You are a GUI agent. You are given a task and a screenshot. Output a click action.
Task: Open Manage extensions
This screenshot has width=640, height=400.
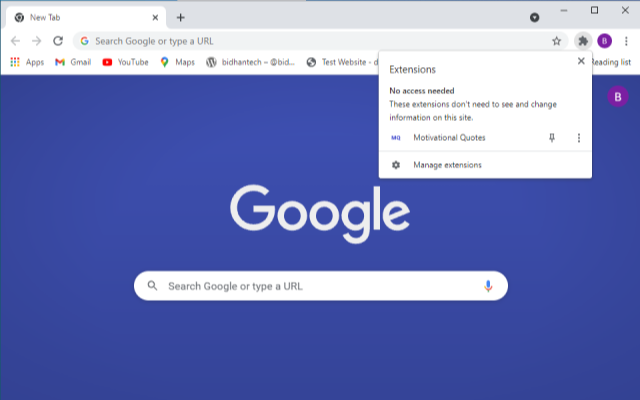pos(485,165)
